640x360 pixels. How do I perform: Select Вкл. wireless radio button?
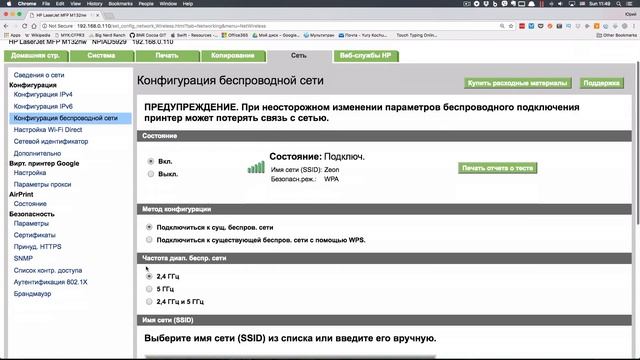point(151,161)
